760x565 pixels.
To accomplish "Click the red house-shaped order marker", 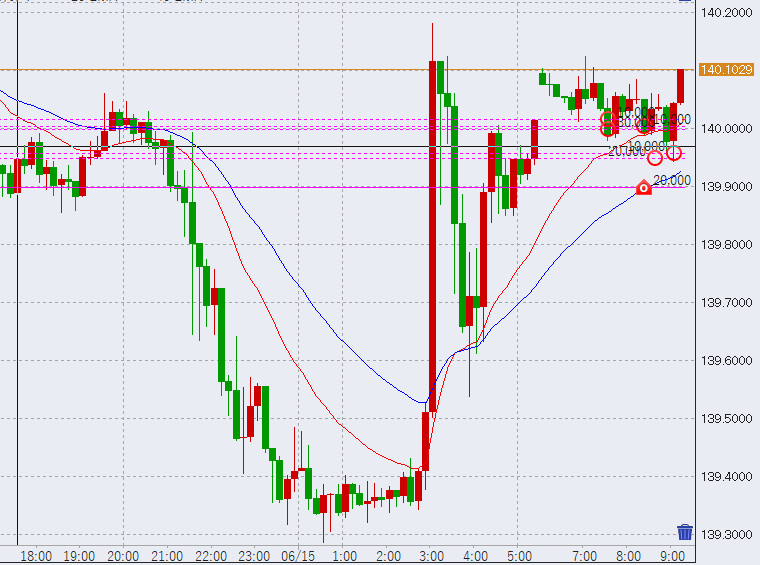I will pyautogui.click(x=644, y=188).
